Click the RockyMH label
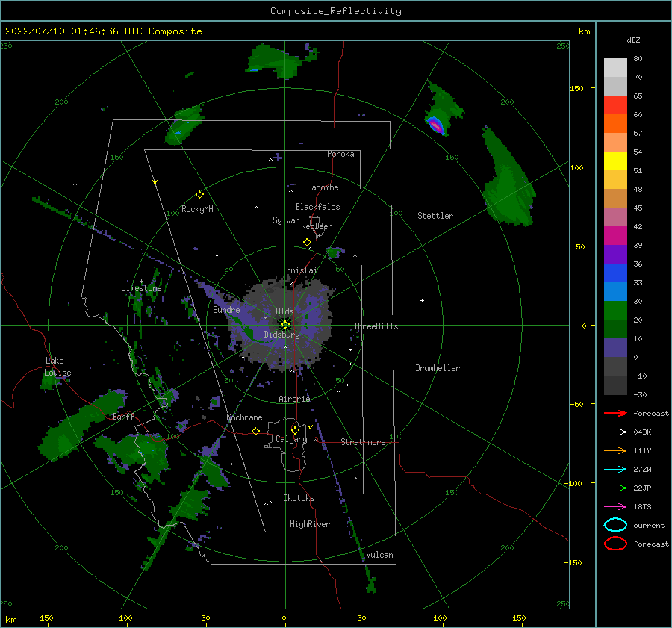Viewport: 672px width, 628px height. 197,209
